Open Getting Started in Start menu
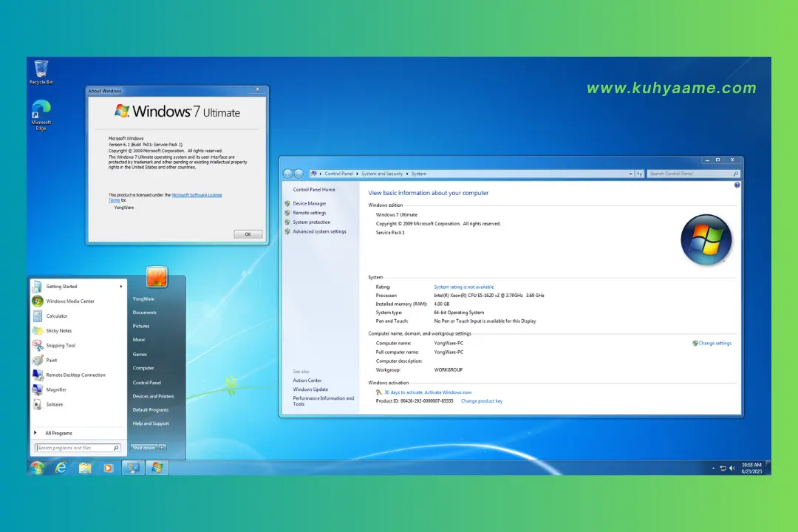This screenshot has width=798, height=532. point(78,287)
